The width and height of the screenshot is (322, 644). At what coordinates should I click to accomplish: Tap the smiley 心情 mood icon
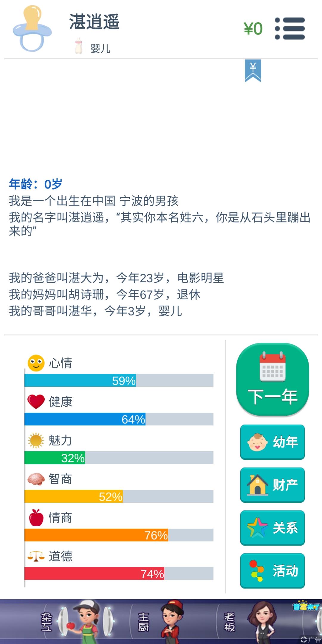coord(36,363)
